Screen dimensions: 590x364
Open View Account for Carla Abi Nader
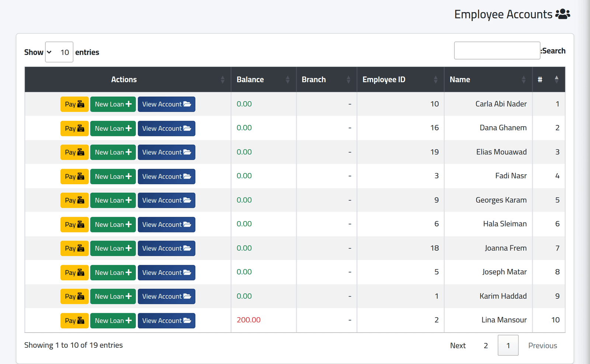coord(166,104)
